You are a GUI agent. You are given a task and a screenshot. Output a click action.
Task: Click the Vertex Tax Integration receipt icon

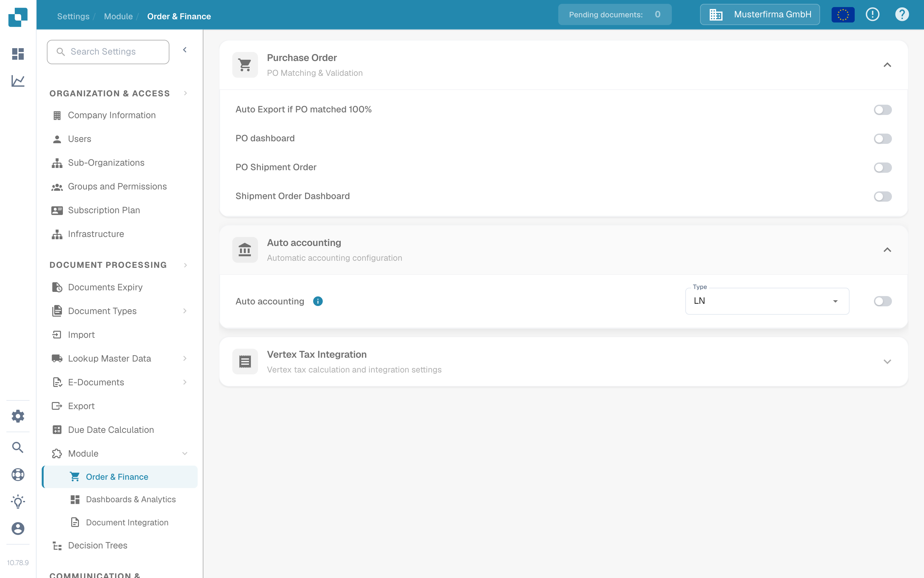245,362
